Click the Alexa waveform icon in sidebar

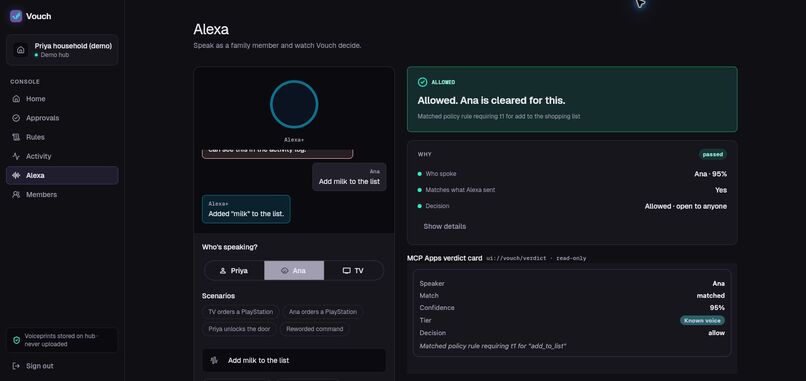(16, 175)
